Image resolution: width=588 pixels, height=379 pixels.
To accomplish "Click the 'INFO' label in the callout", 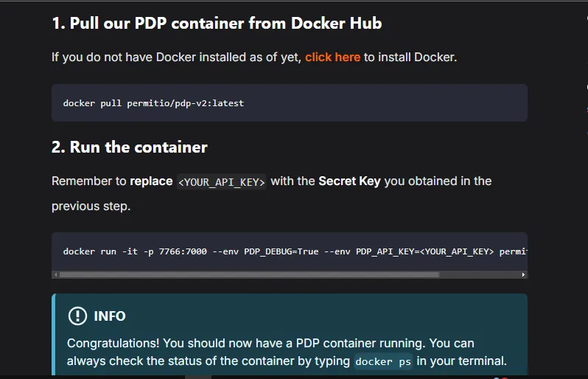I will point(110,316).
